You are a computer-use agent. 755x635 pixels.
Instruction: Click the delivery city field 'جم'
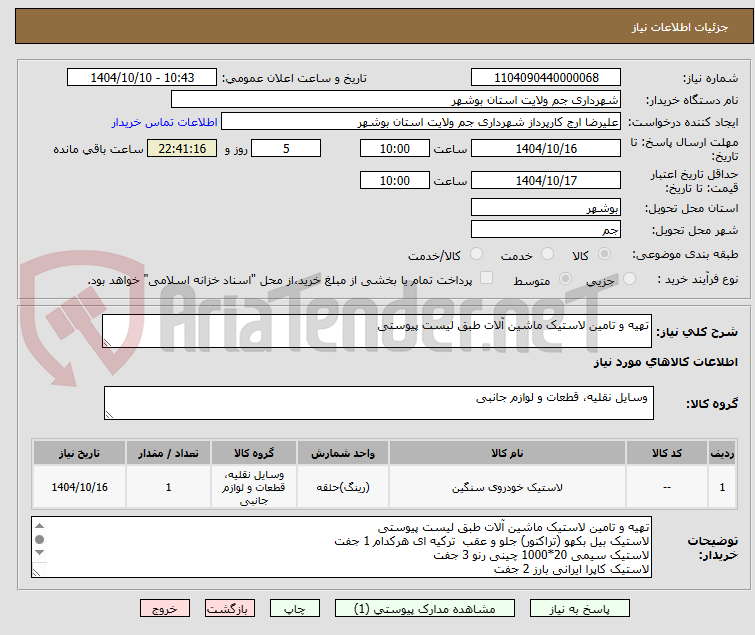pyautogui.click(x=546, y=230)
